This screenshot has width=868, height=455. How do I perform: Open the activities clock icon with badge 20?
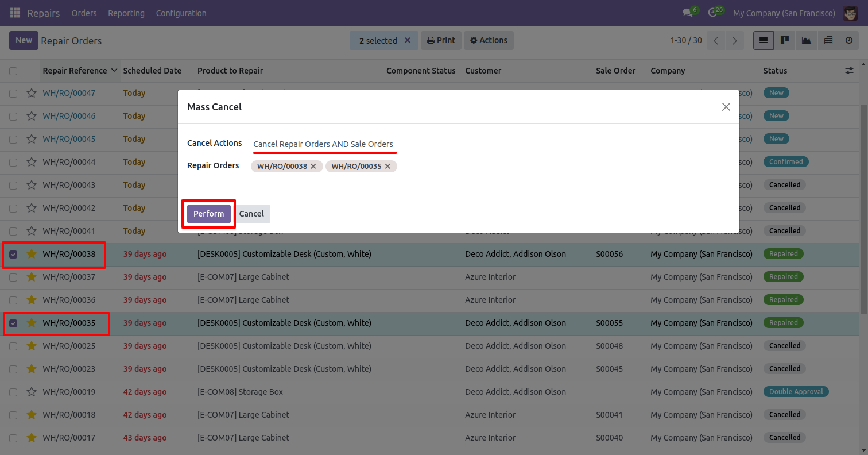[712, 13]
